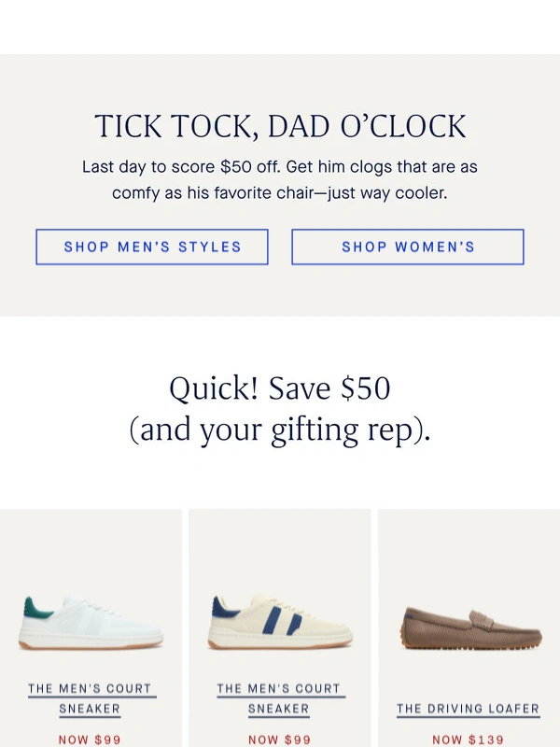Viewport: 560px width, 747px height.
Task: Open The Men's Court Sneaker link under white shoe
Action: (90, 698)
